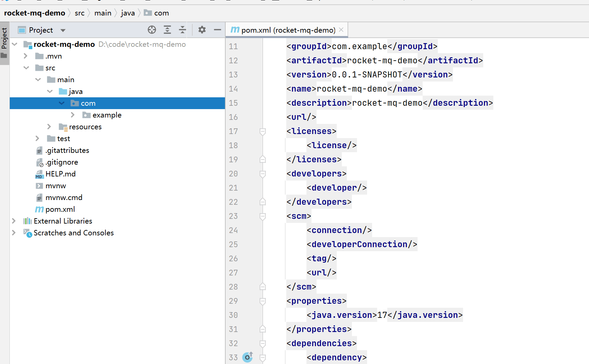Fold the dependency block at line 33

point(263,358)
